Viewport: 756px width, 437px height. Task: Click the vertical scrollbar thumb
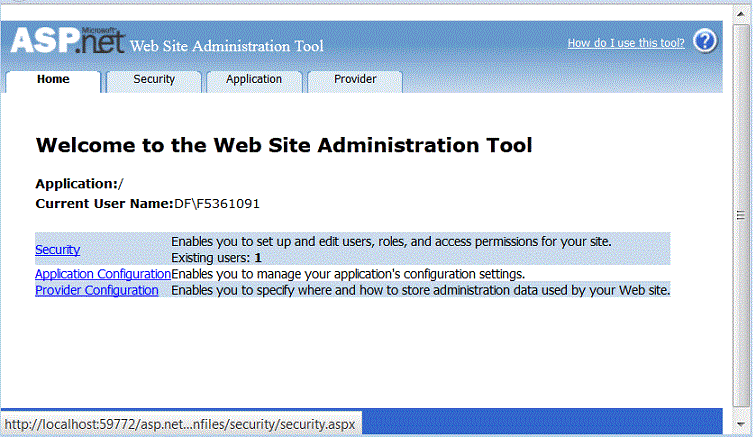(x=741, y=215)
